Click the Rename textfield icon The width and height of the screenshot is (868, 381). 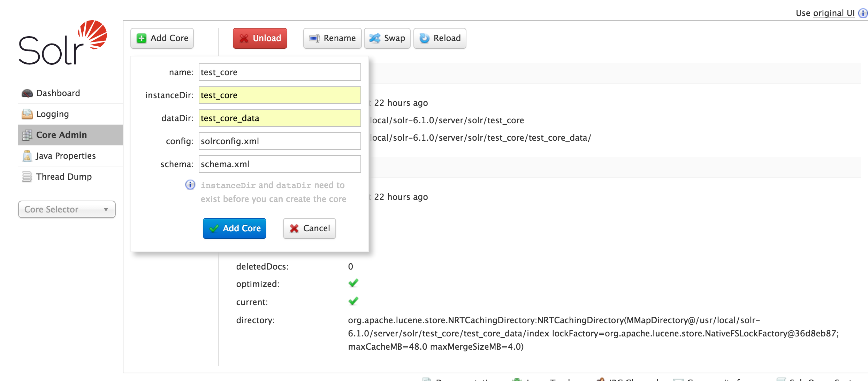pyautogui.click(x=314, y=38)
